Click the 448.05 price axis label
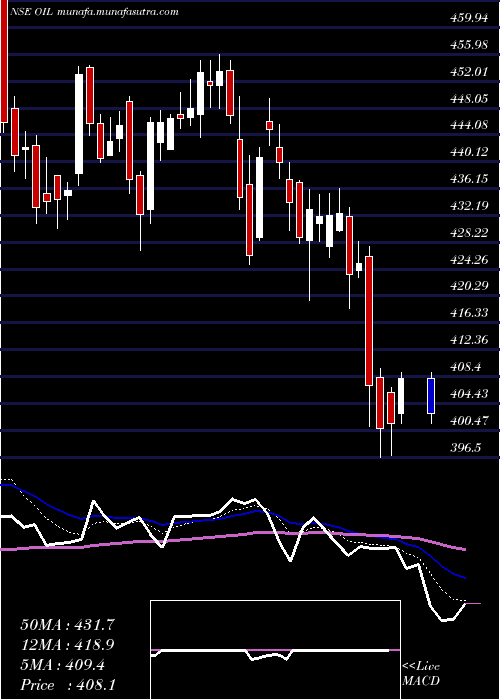The image size is (500, 700). pyautogui.click(x=469, y=99)
